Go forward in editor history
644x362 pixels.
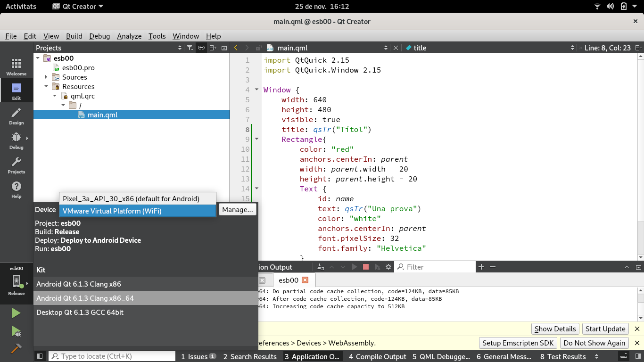point(247,48)
